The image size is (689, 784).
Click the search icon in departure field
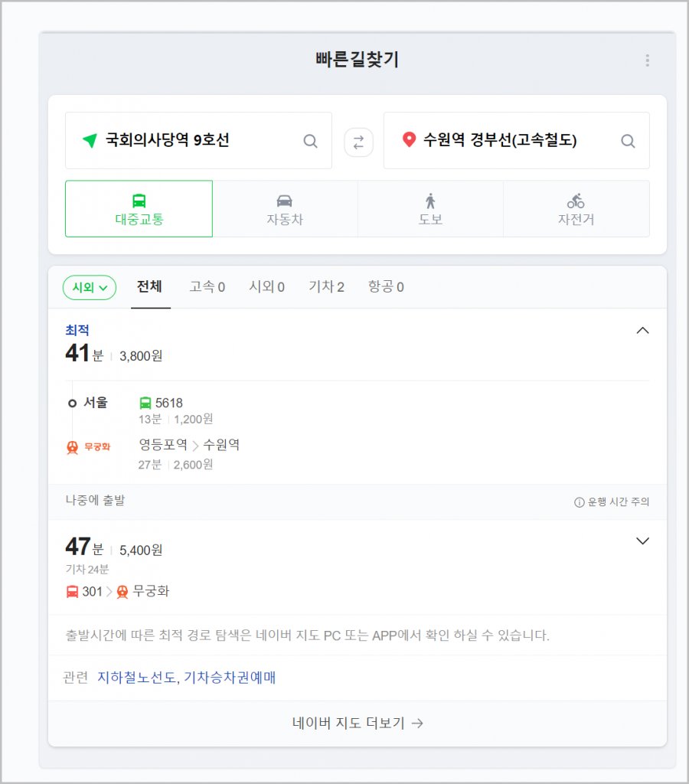[x=310, y=141]
